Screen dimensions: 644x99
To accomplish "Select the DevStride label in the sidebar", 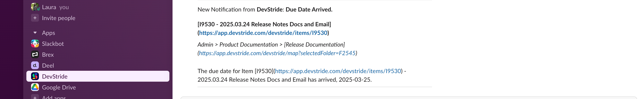I will [x=55, y=77].
